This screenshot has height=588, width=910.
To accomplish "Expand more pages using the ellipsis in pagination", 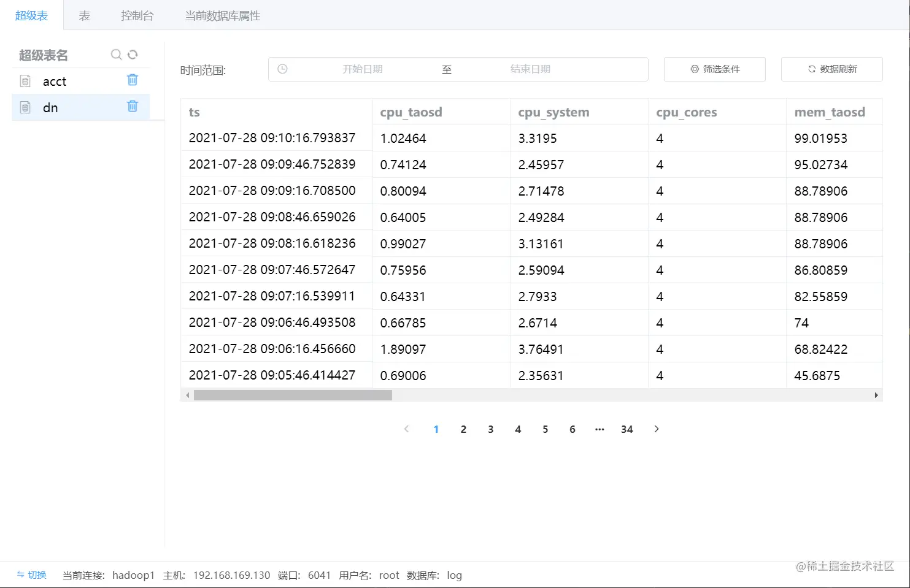I will 600,429.
